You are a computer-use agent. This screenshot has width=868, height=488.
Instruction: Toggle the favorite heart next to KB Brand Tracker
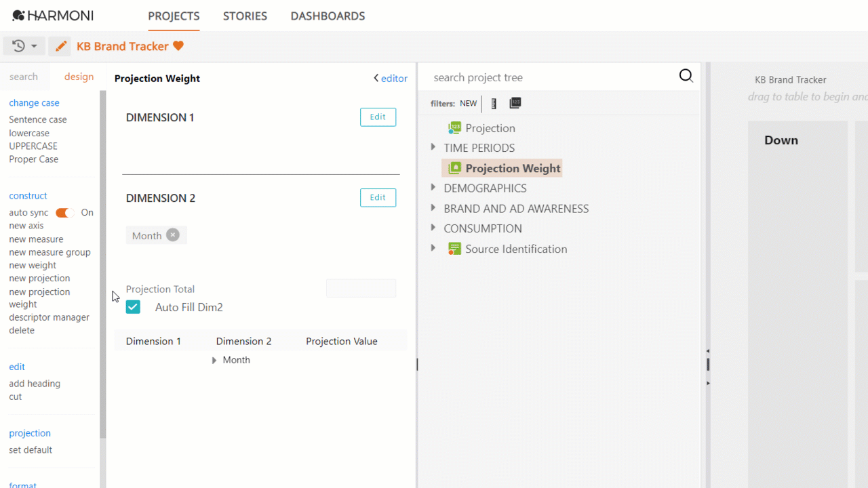coord(178,46)
